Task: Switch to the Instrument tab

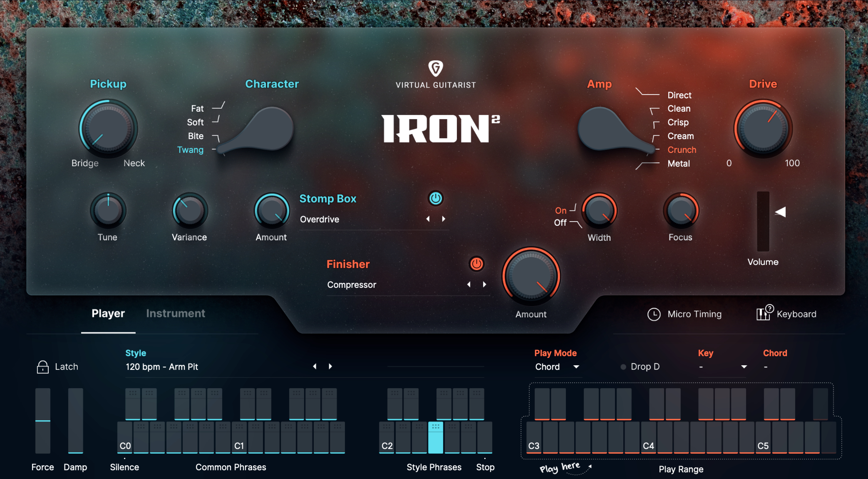Action: click(x=176, y=314)
